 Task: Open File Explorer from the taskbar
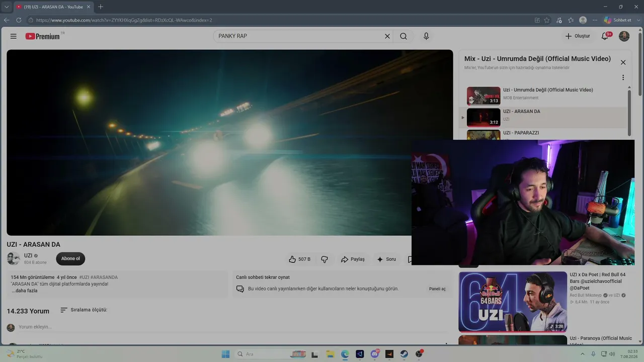coord(330,354)
